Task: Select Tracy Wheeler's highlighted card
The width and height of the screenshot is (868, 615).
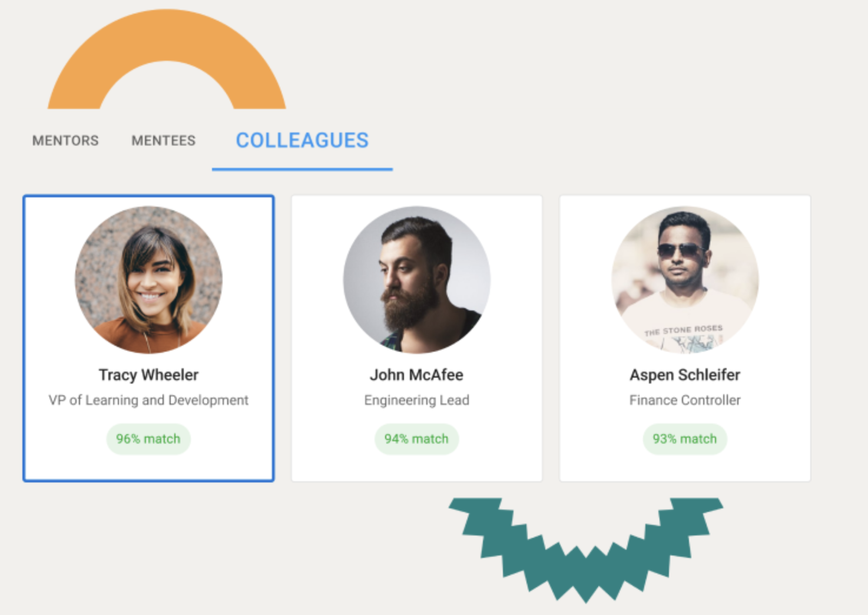Action: 148,338
